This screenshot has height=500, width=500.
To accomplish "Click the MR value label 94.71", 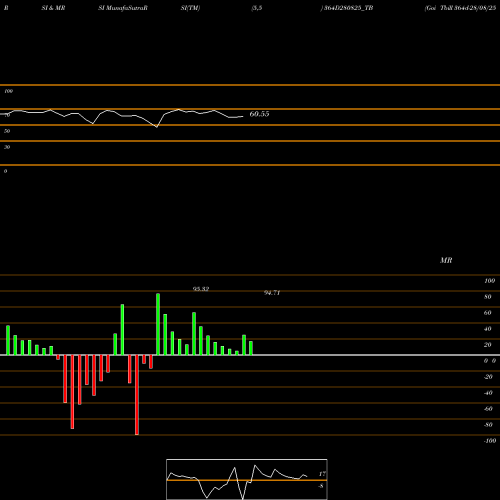I will [x=272, y=293].
